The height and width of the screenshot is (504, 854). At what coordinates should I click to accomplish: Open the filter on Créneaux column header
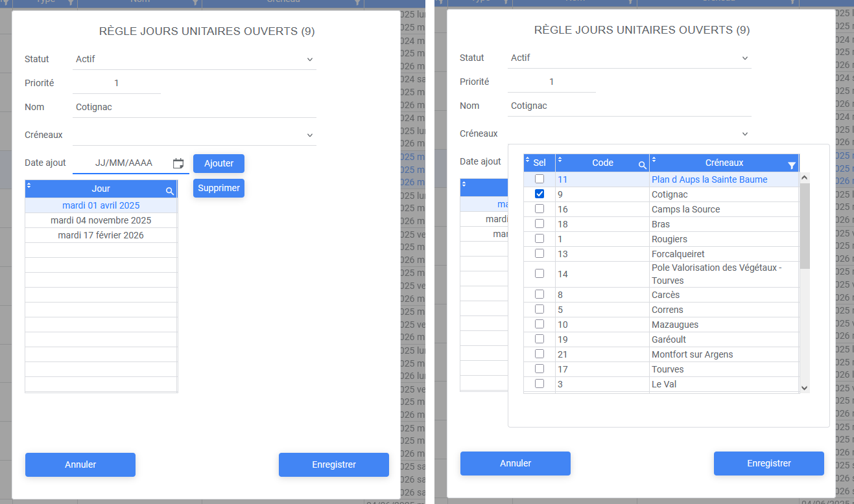(x=791, y=165)
